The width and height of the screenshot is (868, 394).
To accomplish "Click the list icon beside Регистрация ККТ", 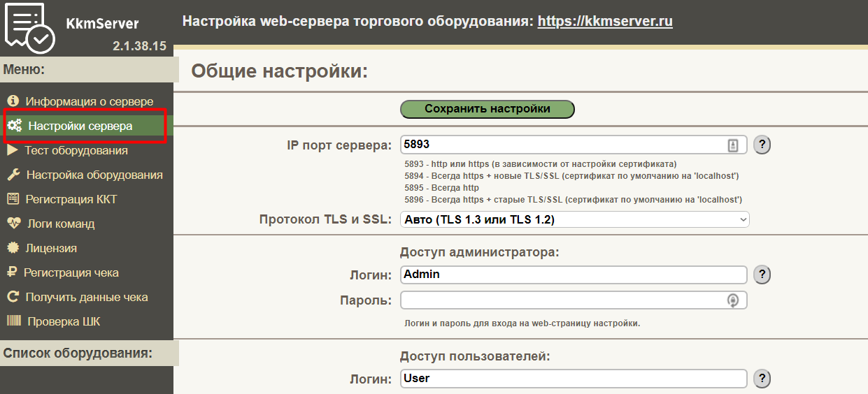I will (13, 199).
